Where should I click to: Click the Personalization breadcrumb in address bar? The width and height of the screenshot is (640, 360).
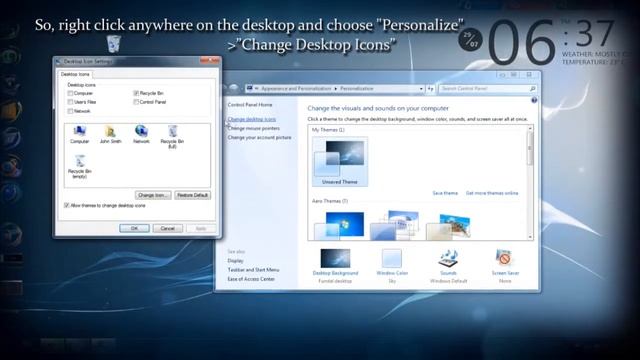click(356, 89)
